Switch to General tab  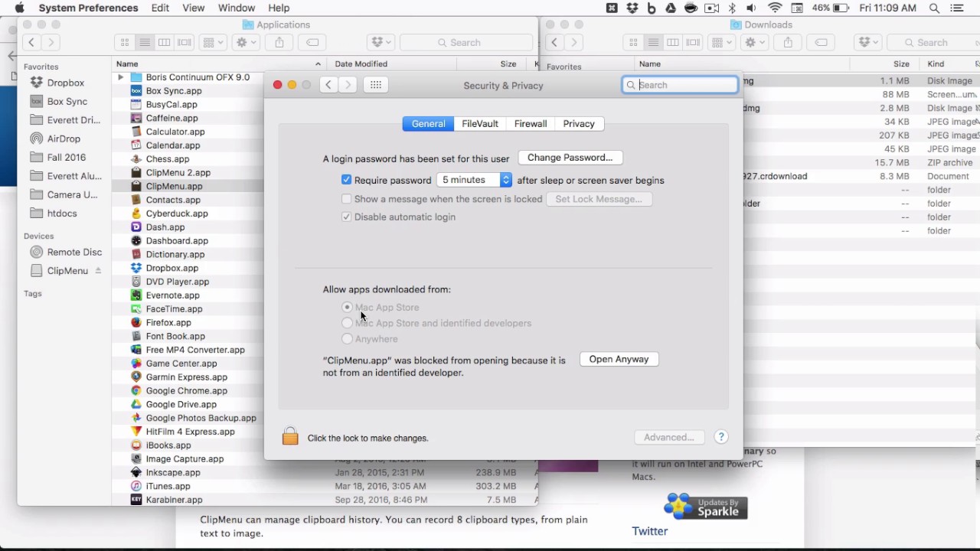(428, 124)
